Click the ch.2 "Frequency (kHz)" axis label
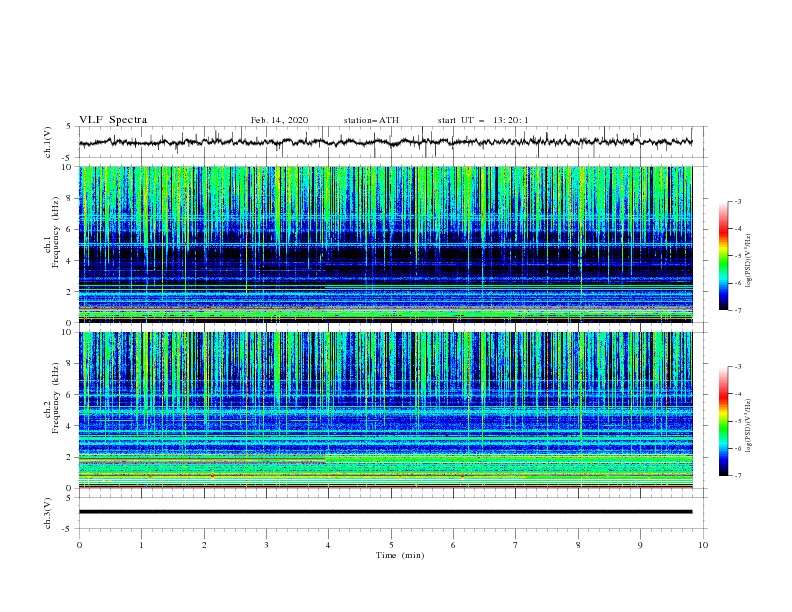Screen dimensions: 792x612 pyautogui.click(x=56, y=398)
